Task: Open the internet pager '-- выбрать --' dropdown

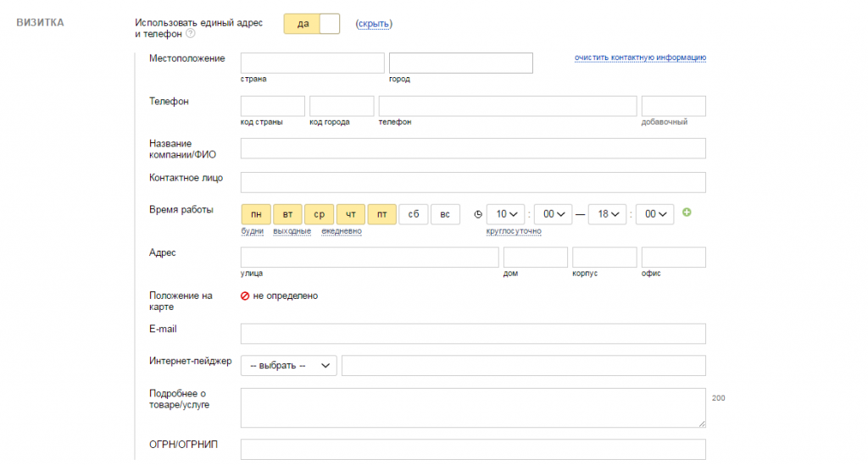Action: point(288,365)
